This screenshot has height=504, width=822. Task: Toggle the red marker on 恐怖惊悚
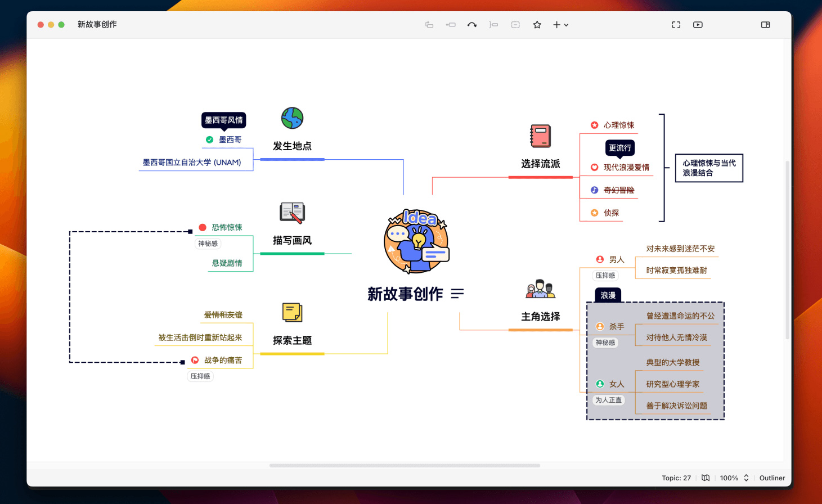tap(202, 227)
